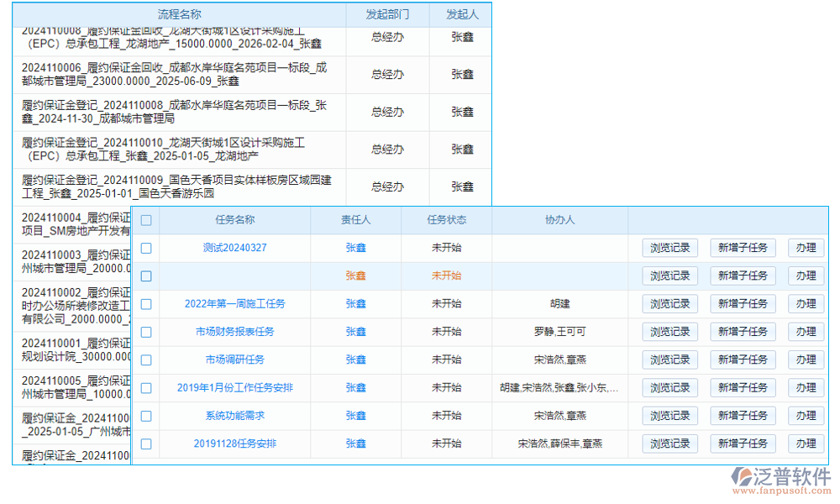Click the 系统功能需求 task name
This screenshot has height=504, width=840.
point(234,415)
